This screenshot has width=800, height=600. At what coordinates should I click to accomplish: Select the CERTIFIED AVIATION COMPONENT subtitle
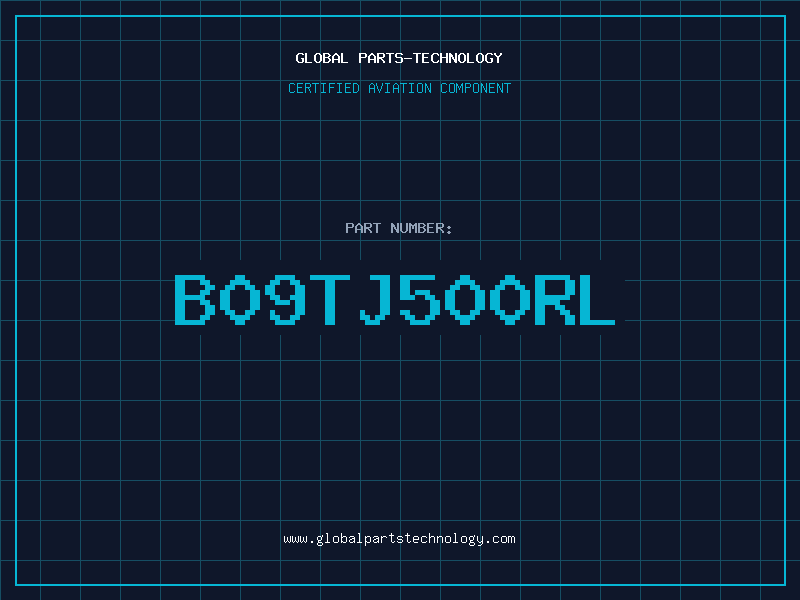[x=399, y=89]
